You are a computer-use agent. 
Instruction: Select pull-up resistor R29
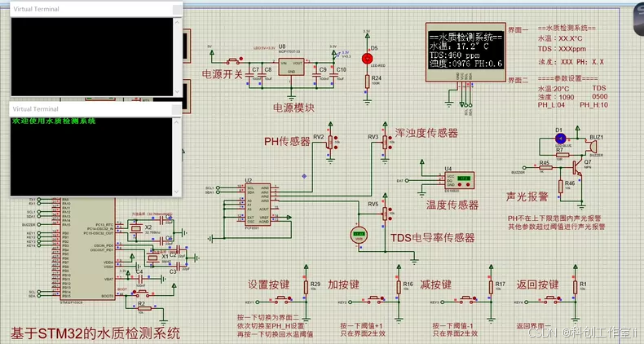pos(306,287)
